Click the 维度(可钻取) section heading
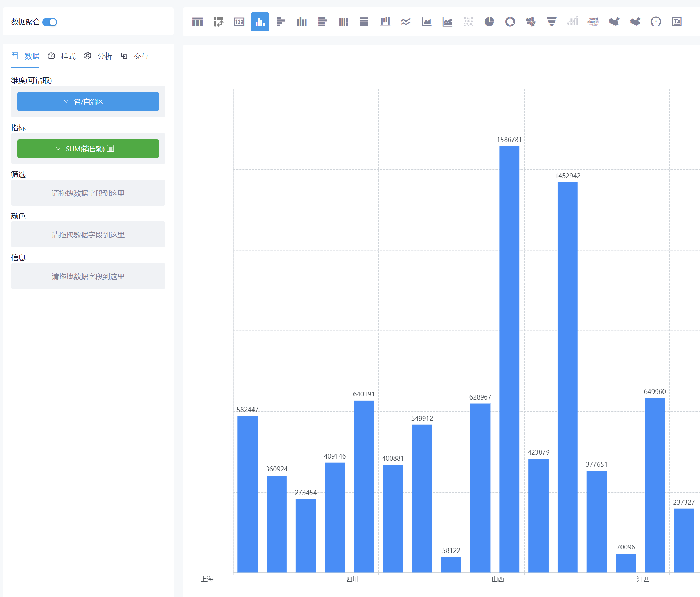The width and height of the screenshot is (700, 597). 32,81
